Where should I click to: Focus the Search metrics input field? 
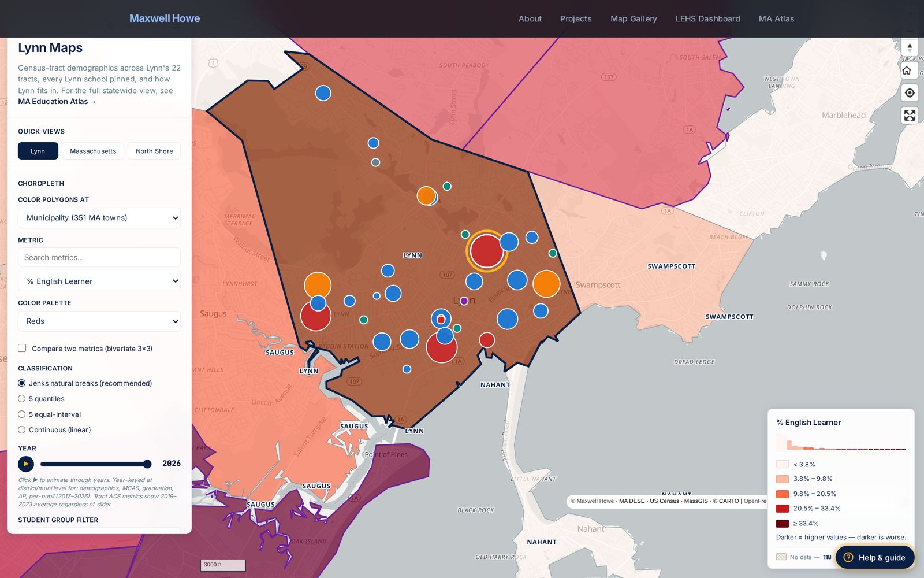(99, 257)
